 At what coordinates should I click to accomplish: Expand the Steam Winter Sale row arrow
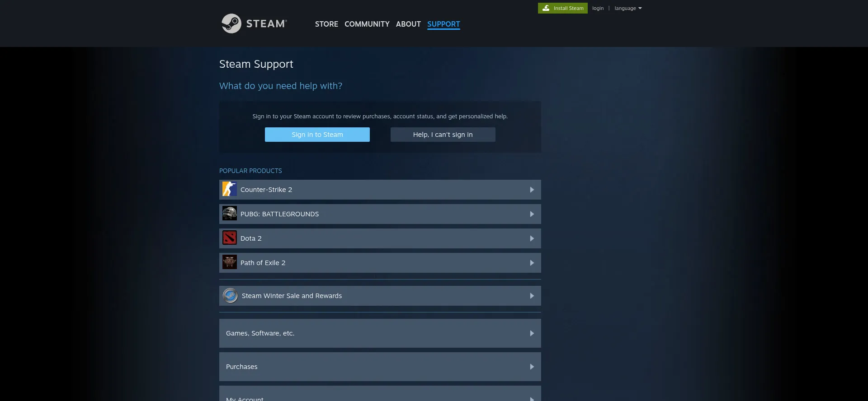pos(532,296)
